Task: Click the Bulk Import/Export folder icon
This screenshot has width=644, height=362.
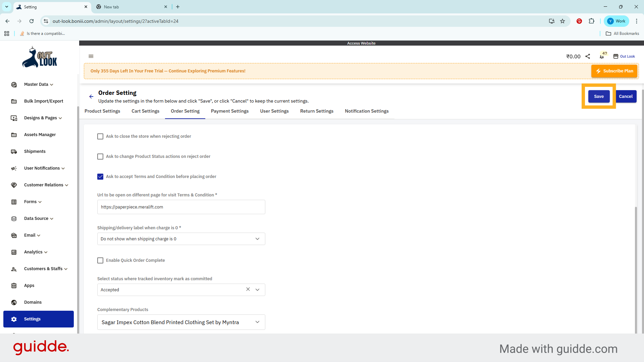Action: pos(14,101)
